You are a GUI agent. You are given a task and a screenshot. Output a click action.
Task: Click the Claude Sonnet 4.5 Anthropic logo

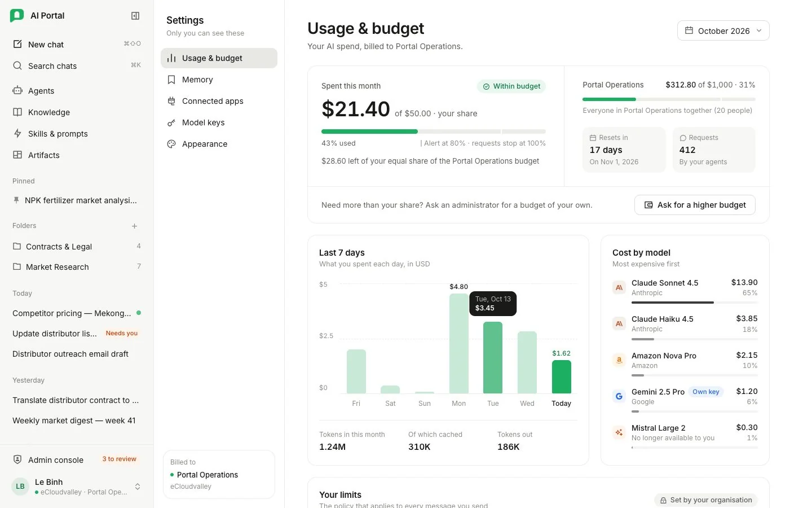click(619, 287)
